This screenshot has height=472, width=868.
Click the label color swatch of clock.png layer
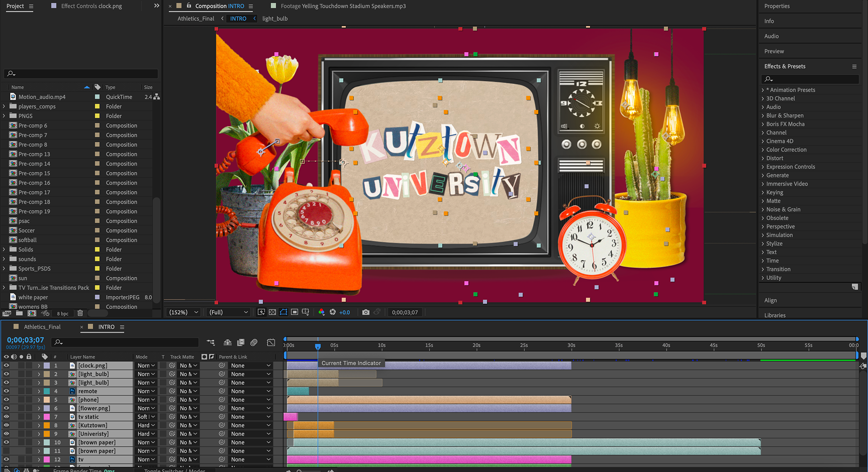pyautogui.click(x=47, y=365)
